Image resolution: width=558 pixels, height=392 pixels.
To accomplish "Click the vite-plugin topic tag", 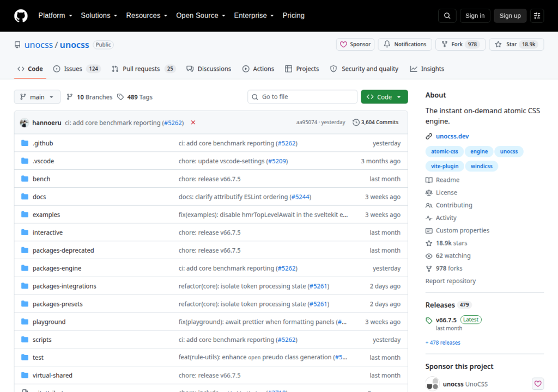I will [x=445, y=166].
